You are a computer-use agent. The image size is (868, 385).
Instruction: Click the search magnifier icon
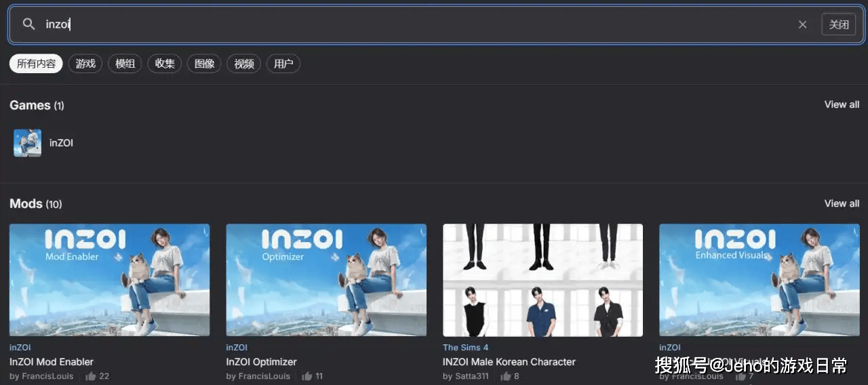pyautogui.click(x=28, y=24)
